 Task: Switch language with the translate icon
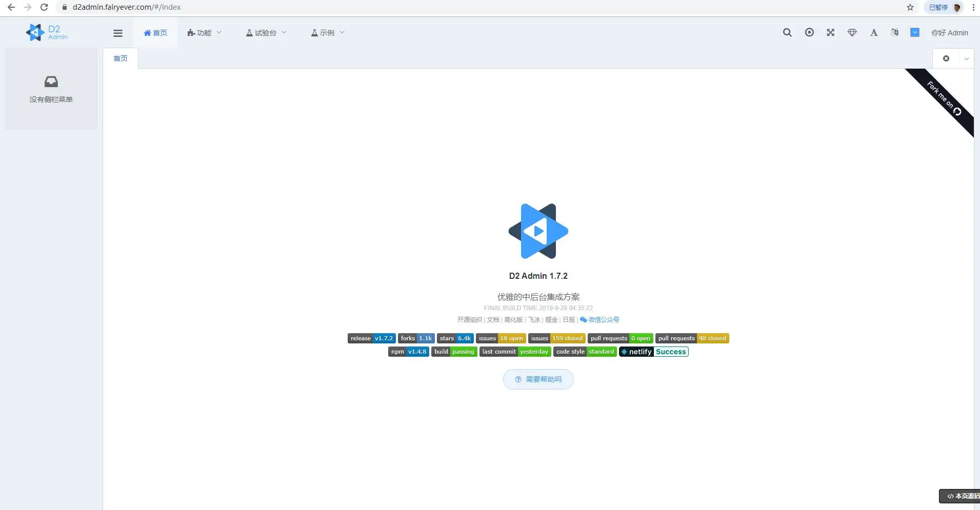coord(895,32)
